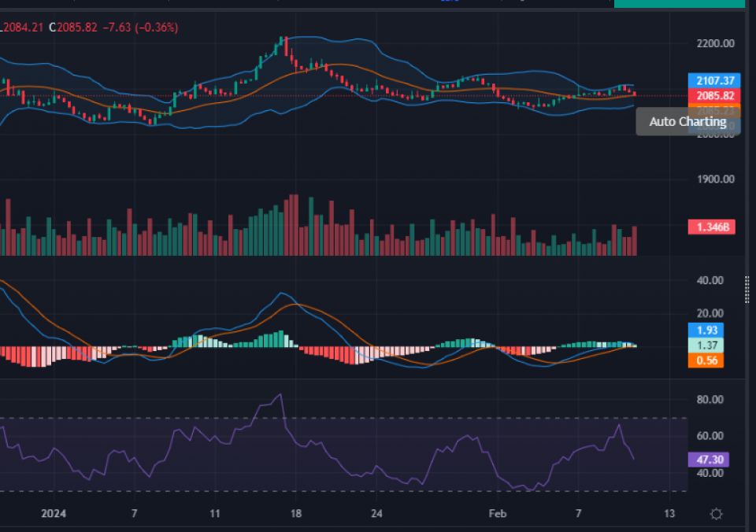Click the 13 date label on the time axis
756x532 pixels.
[x=669, y=514]
